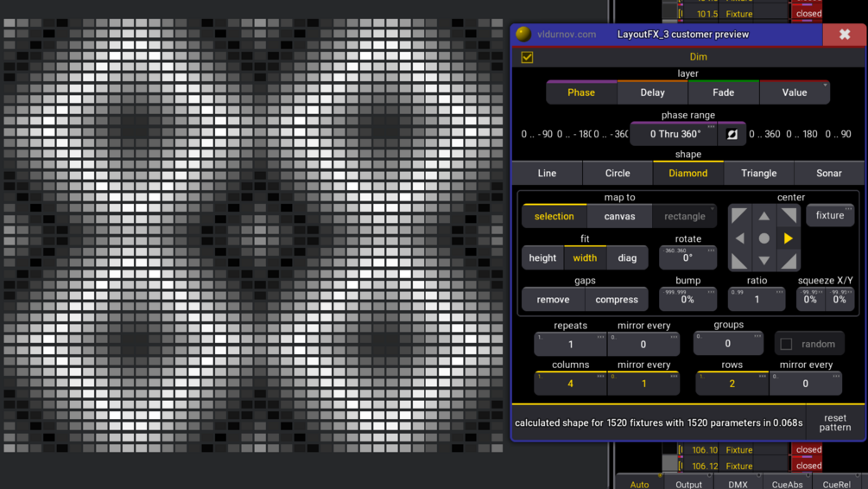Set center to left arrow

click(x=739, y=238)
